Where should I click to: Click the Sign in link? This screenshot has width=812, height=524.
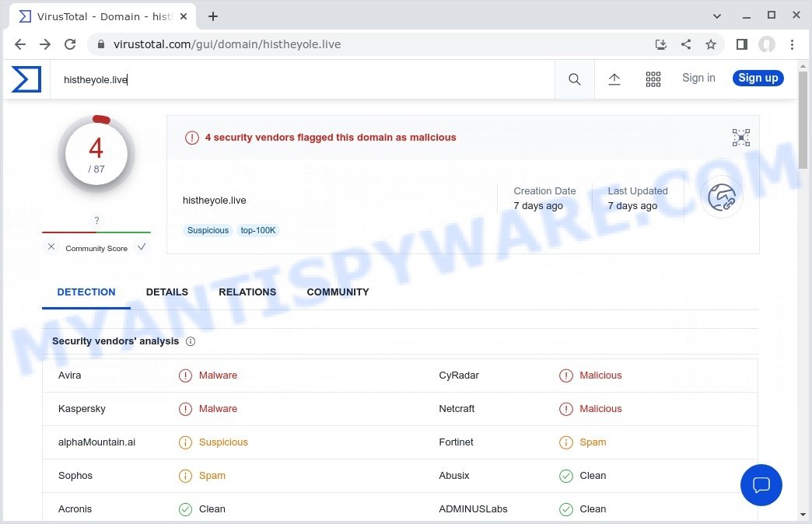[698, 78]
